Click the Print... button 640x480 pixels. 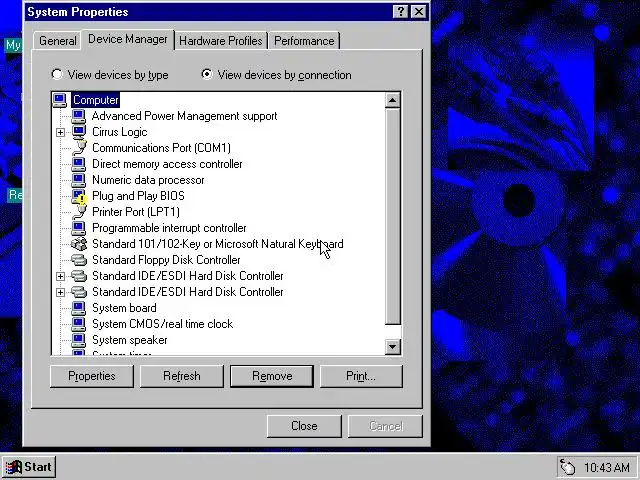click(361, 376)
